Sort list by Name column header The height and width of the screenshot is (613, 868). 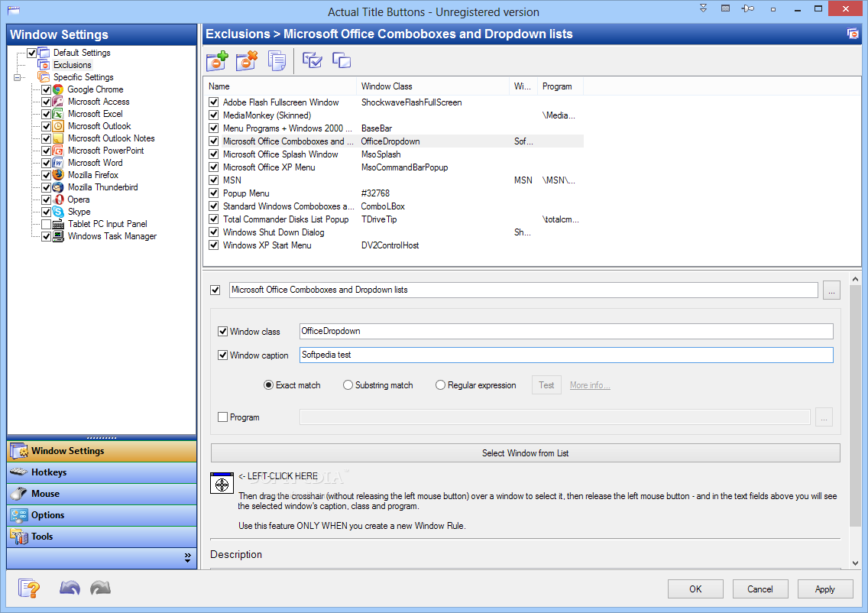point(280,86)
